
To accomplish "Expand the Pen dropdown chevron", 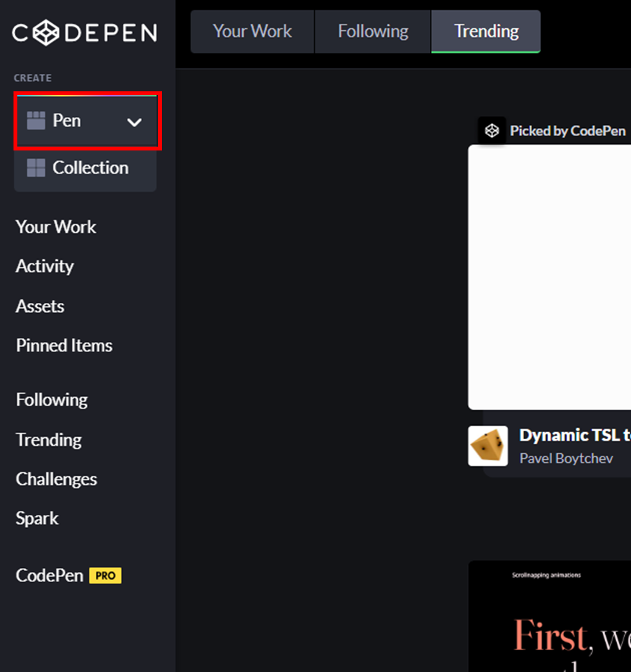I will 134,123.
